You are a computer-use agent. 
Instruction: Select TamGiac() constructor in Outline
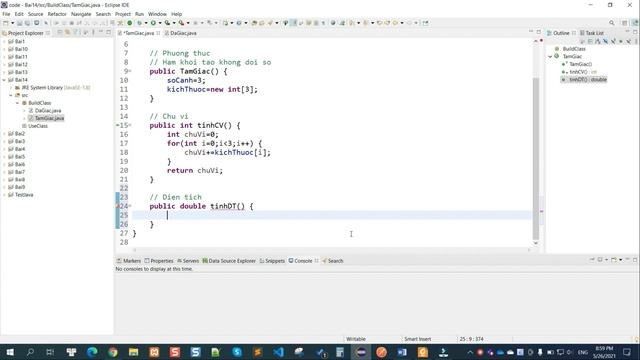[x=580, y=64]
